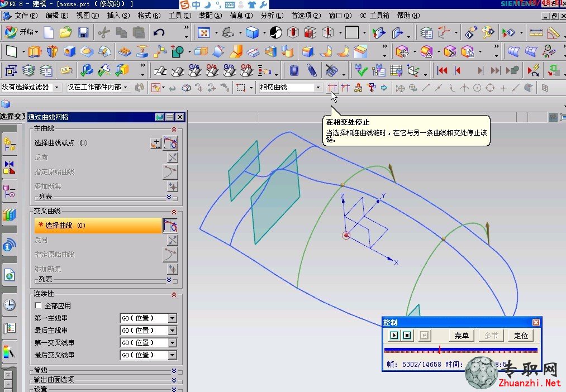Click the Measure distance ruler icon
This screenshot has width=566, height=392.
[536, 33]
